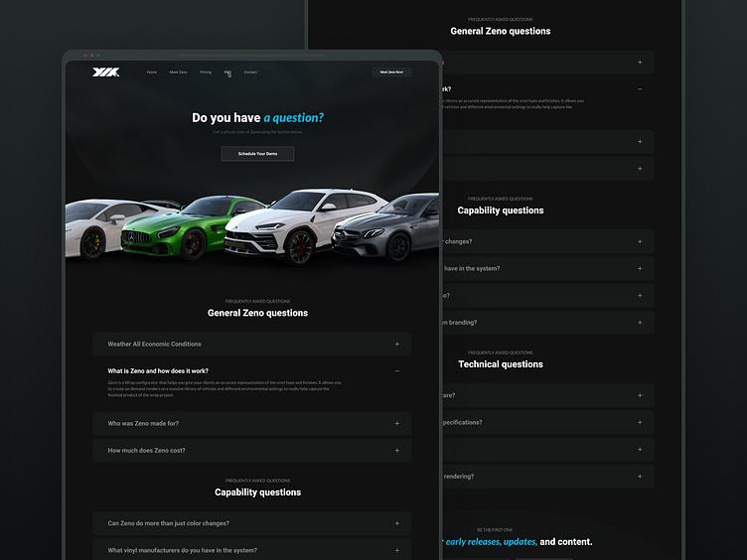The width and height of the screenshot is (747, 560).
Task: Open the Pricing nav item
Action: tap(206, 72)
